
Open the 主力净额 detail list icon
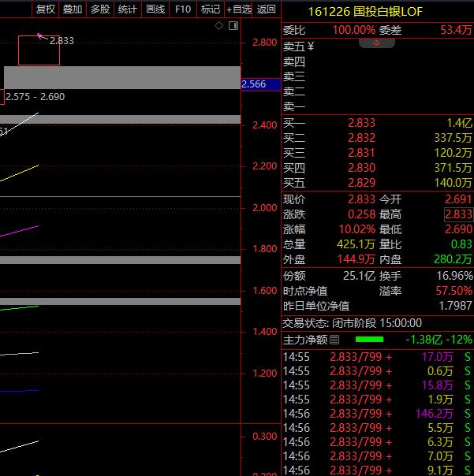(334, 340)
